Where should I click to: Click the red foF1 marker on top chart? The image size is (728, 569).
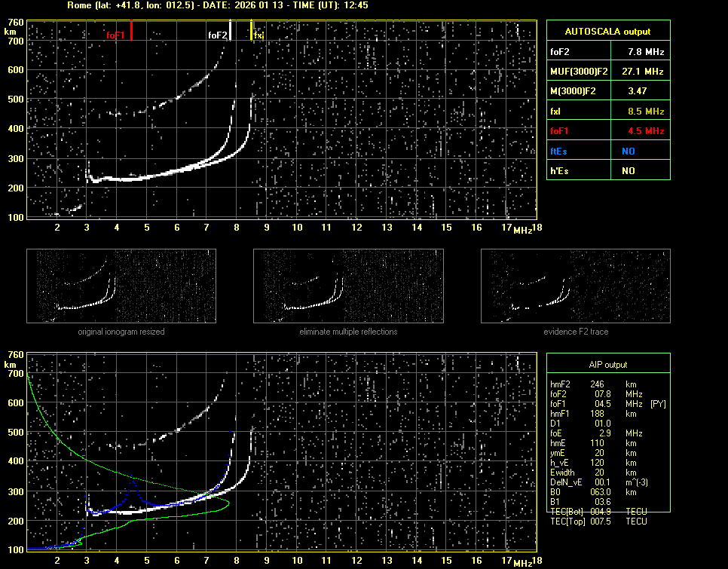131,31
